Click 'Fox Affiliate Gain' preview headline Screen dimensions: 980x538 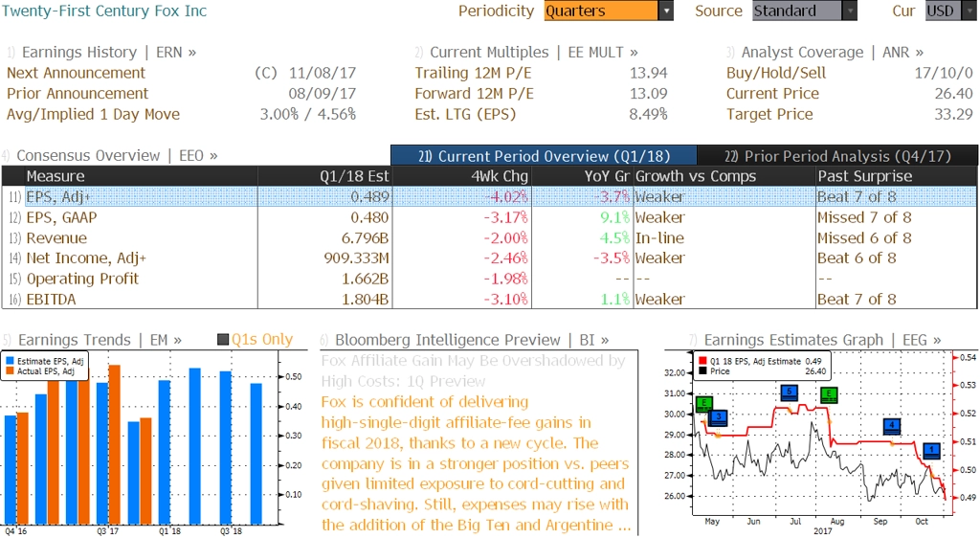click(x=473, y=371)
